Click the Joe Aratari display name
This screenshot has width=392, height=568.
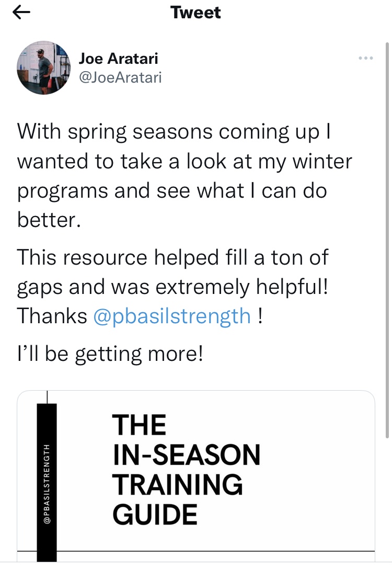tap(118, 59)
